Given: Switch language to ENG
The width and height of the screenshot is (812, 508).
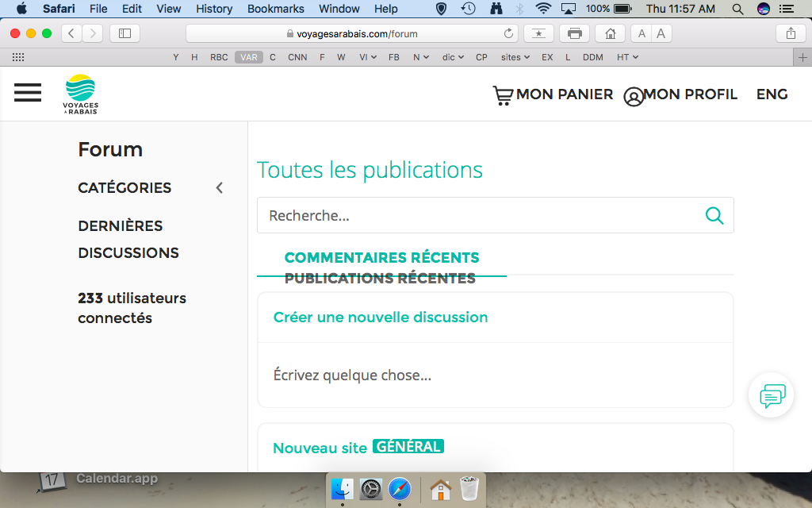Looking at the screenshot, I should 772,94.
